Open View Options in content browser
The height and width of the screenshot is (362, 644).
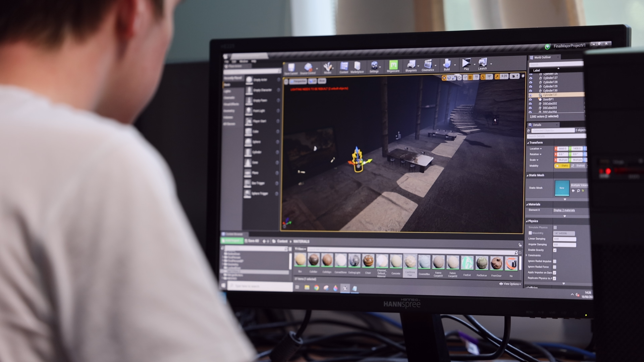click(510, 284)
